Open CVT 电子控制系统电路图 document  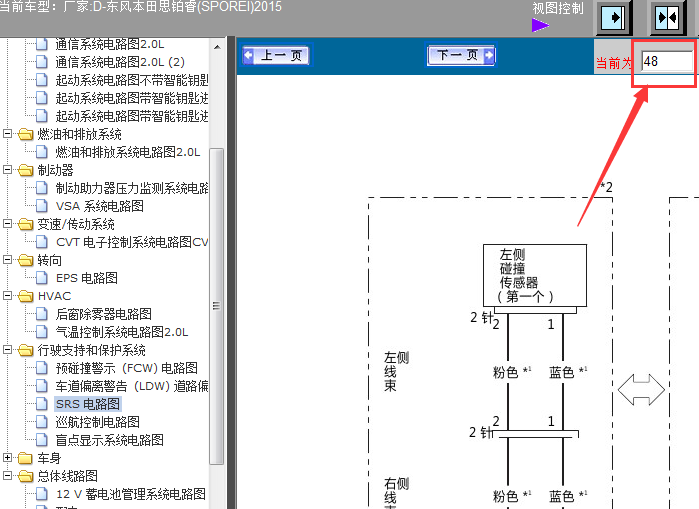(x=132, y=242)
